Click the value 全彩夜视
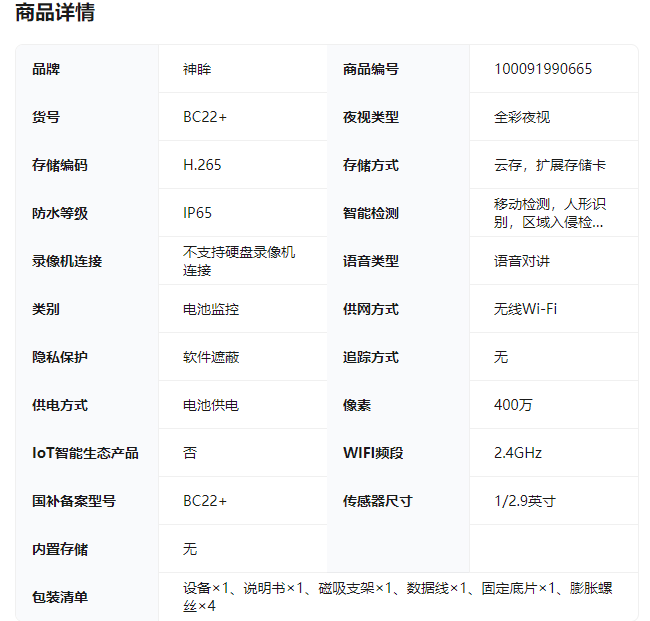This screenshot has height=621, width=650. (x=522, y=117)
